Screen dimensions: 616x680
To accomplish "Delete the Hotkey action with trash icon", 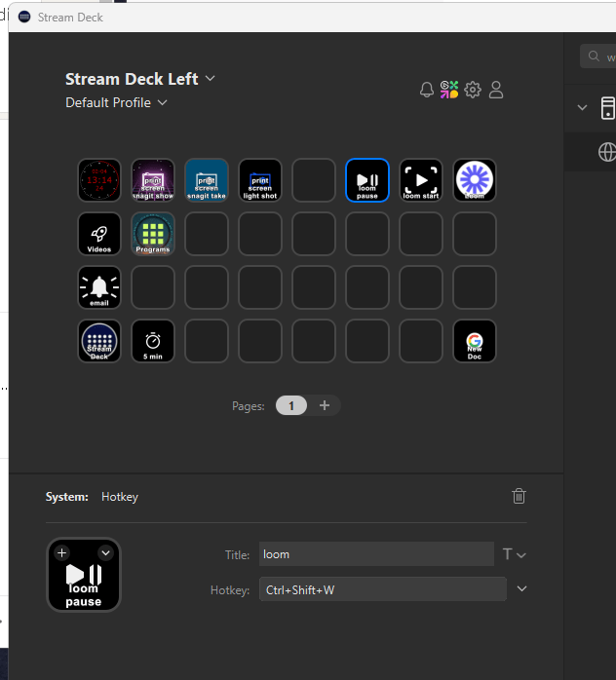I will [519, 496].
